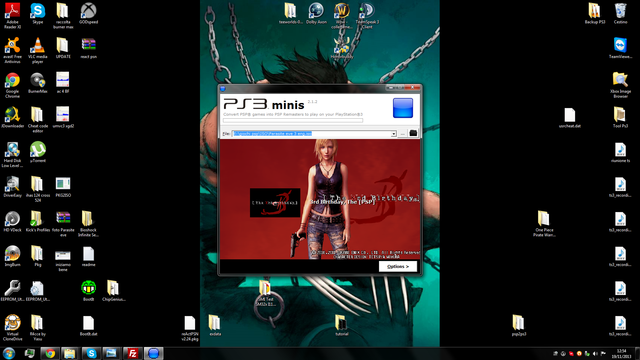The width and height of the screenshot is (640, 360).
Task: Open Xbox Image Browser shortcut
Action: pyautogui.click(x=620, y=85)
